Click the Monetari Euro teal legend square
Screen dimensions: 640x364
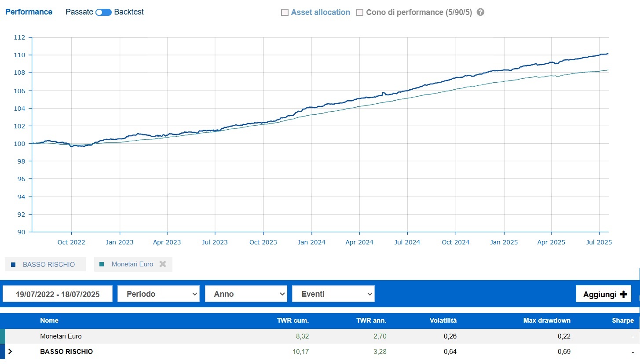click(x=102, y=264)
